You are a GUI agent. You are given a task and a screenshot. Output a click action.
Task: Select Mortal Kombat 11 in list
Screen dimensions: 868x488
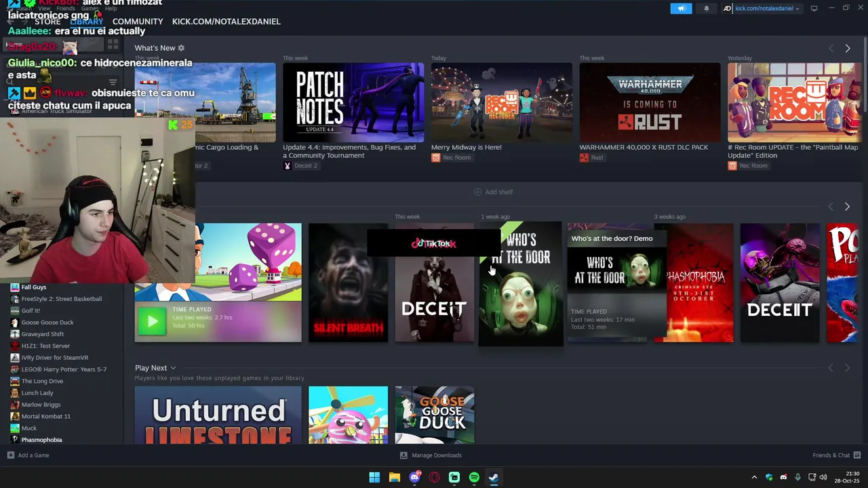click(45, 416)
